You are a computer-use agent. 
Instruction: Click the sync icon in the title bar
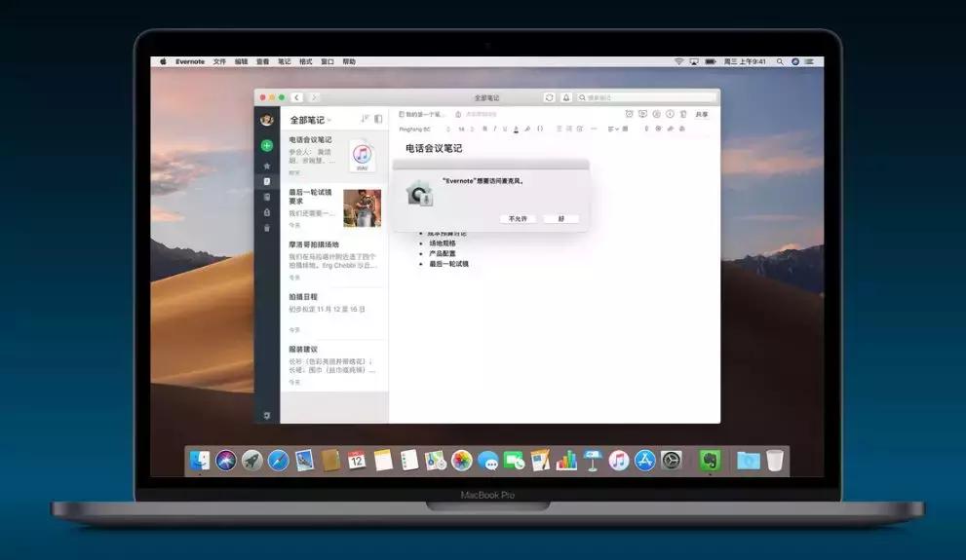(x=550, y=97)
